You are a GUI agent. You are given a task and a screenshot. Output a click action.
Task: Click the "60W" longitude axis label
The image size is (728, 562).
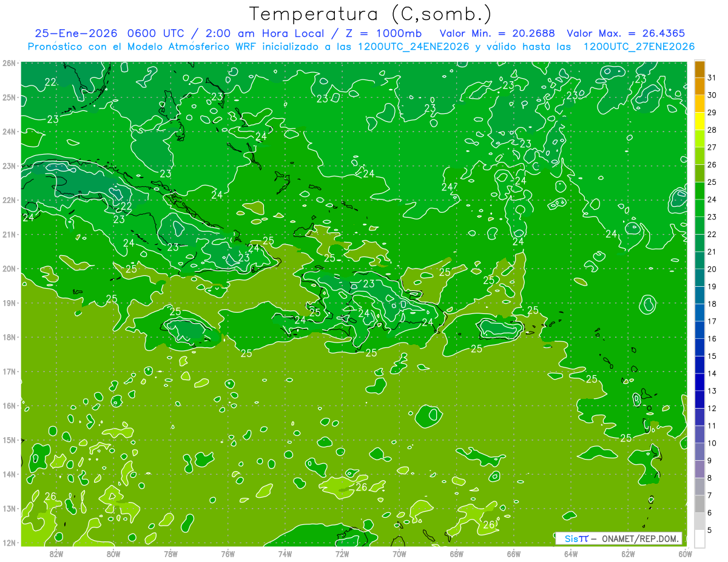pos(685,554)
